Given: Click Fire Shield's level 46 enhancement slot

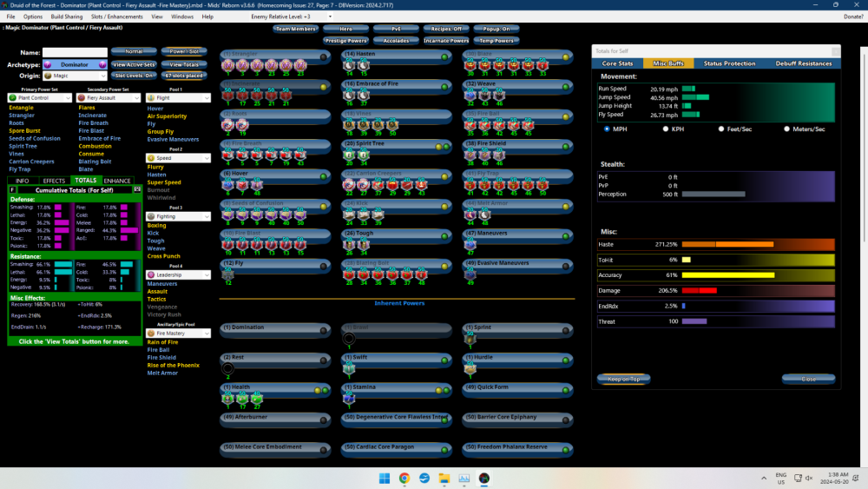Looking at the screenshot, I should (x=499, y=155).
